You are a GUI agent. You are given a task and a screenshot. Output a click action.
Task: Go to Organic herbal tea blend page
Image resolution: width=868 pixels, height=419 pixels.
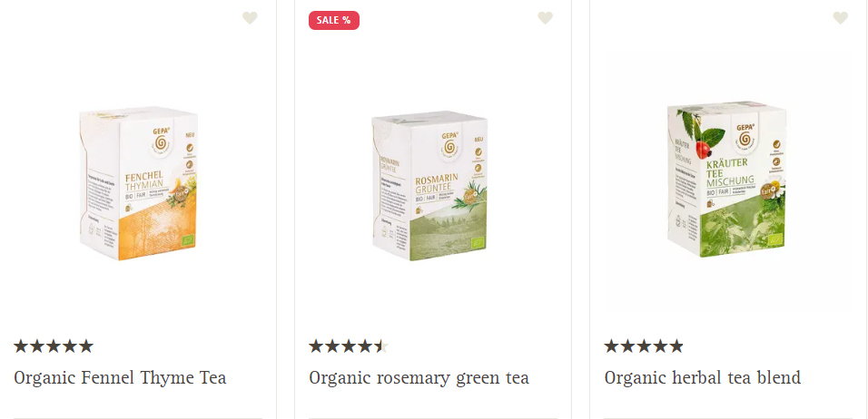click(x=703, y=378)
